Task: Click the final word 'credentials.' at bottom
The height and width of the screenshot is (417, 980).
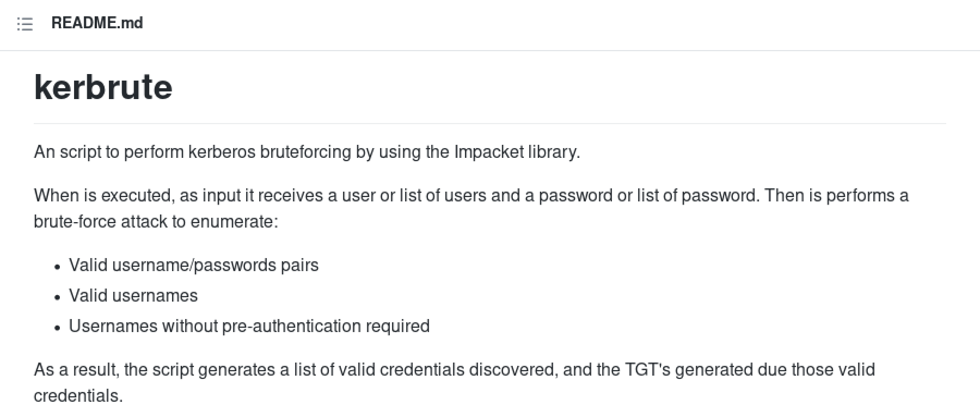Action: tap(78, 396)
